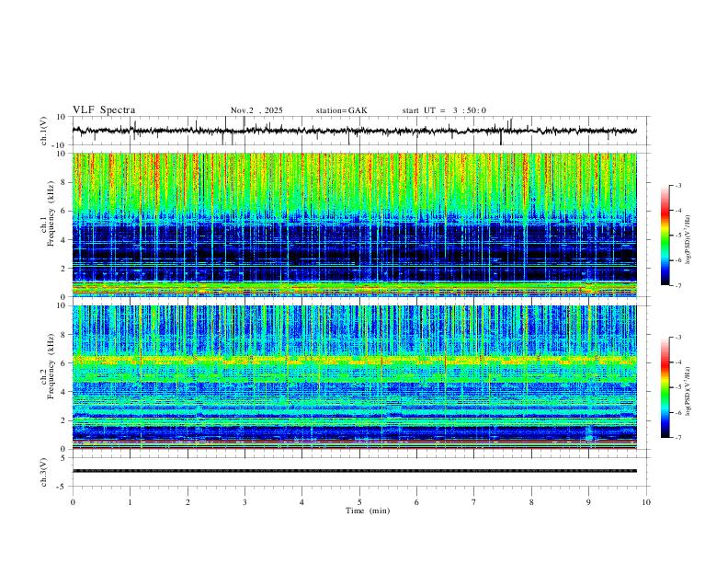Click the ch.1 spectrogram color bar
Viewport: 728px width, 563px height.
[x=665, y=236]
